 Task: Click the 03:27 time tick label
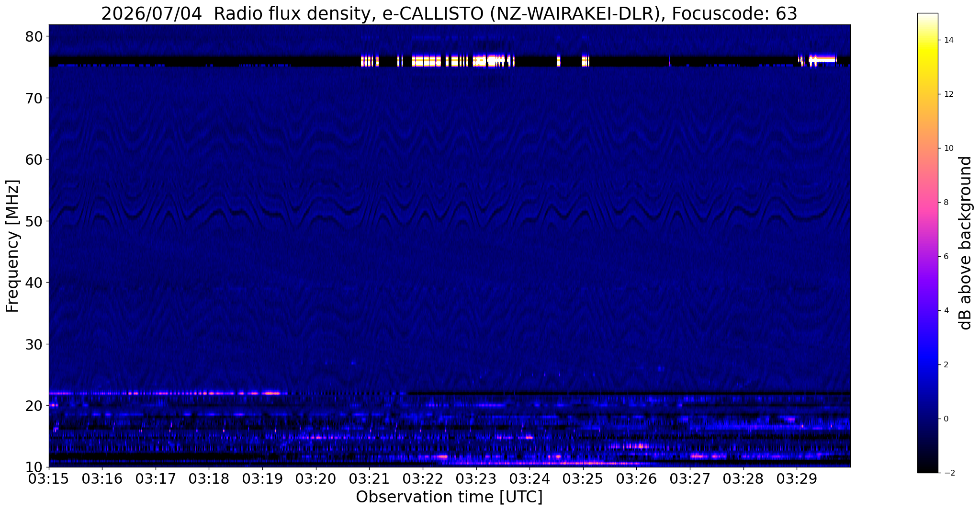690,478
